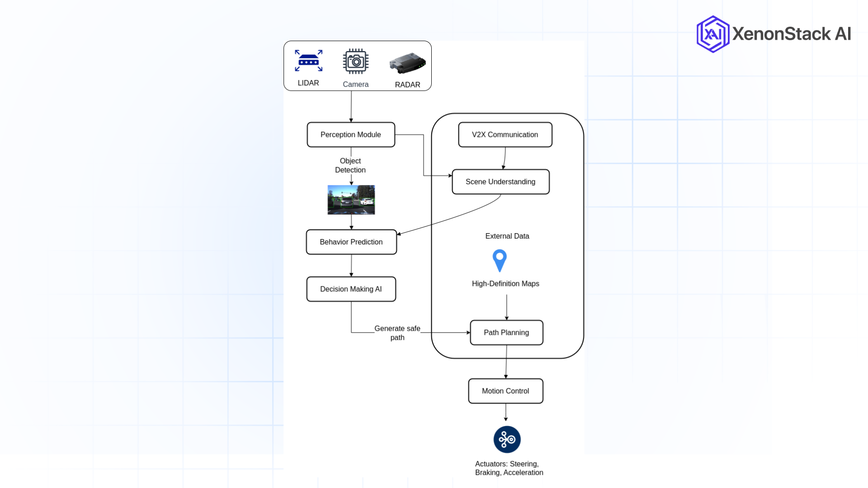Click the Motion Control node
Viewport: 868px width, 488px height.
(x=505, y=391)
